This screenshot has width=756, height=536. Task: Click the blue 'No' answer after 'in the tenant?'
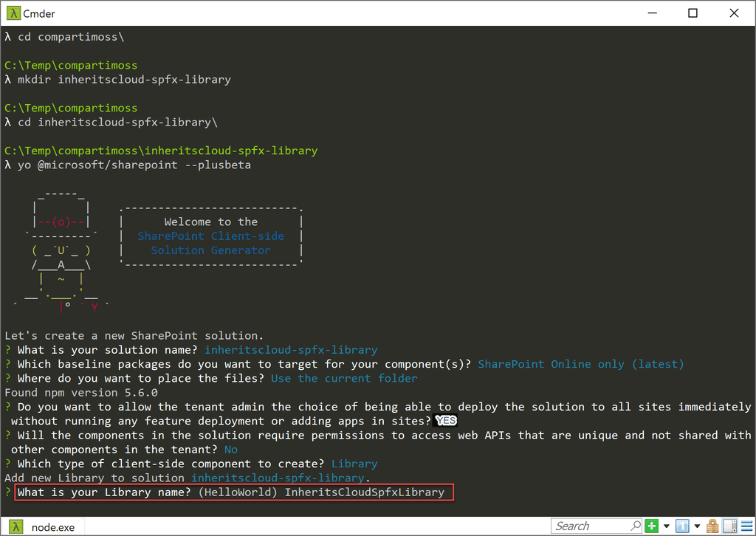pyautogui.click(x=231, y=449)
